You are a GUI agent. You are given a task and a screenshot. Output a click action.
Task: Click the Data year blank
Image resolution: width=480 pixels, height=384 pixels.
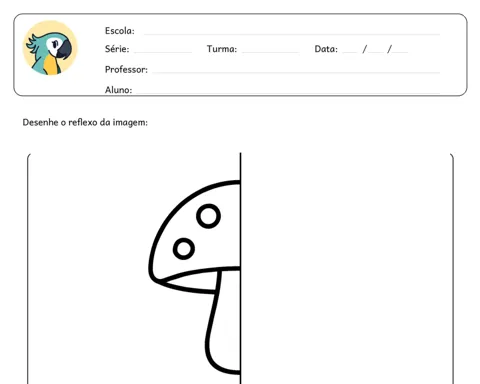[400, 52]
